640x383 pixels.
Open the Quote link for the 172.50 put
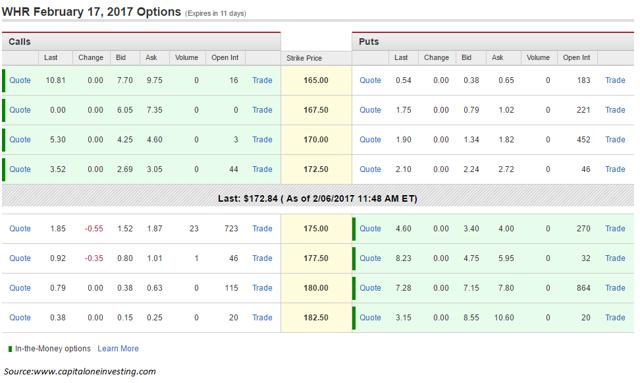click(370, 169)
